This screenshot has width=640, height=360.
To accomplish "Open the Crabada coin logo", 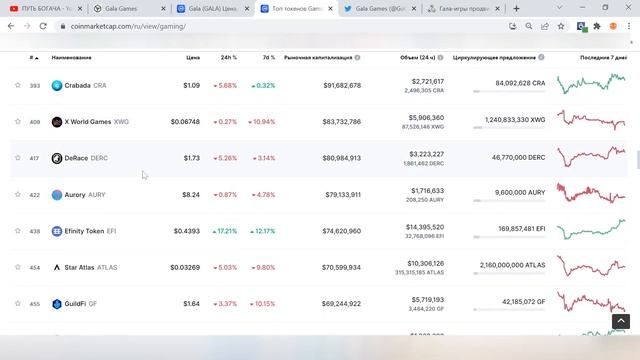I will (57, 85).
